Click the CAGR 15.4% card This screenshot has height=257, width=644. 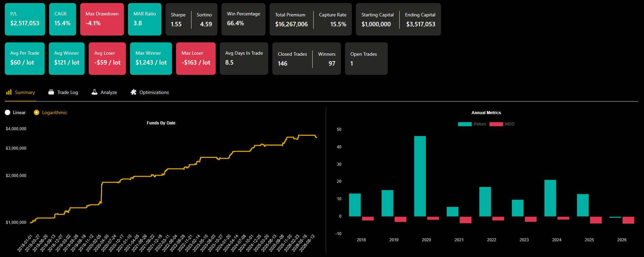pos(62,19)
